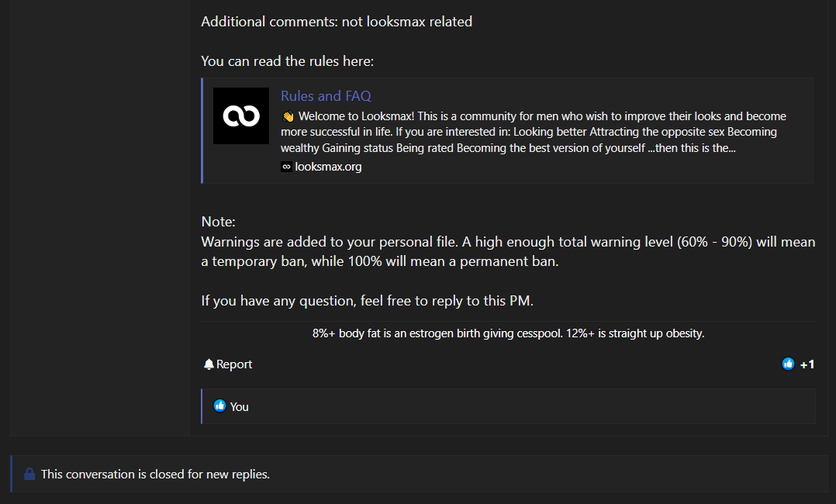
Task: Click the thumbs-up icon beside "You"
Action: click(219, 406)
